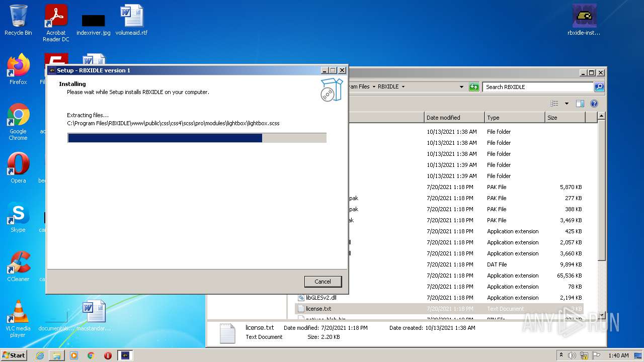Click the setup window title bar icon
This screenshot has width=644, height=362.
[x=52, y=70]
